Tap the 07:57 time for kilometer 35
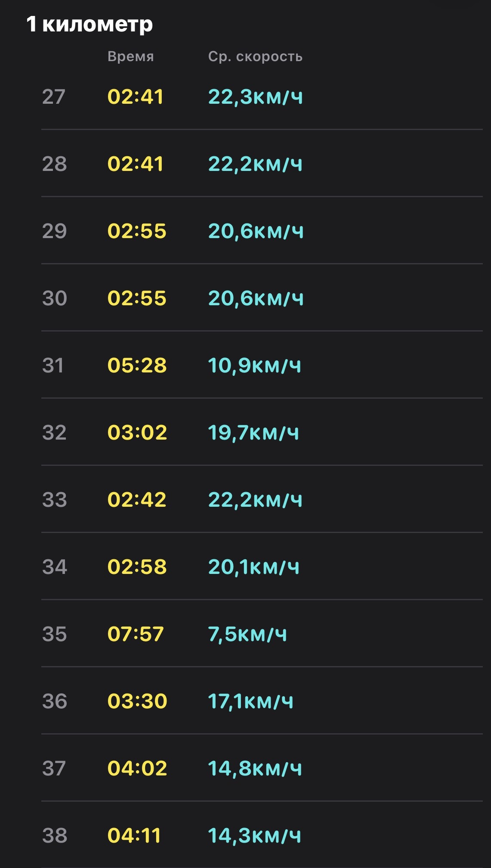 [x=136, y=634]
